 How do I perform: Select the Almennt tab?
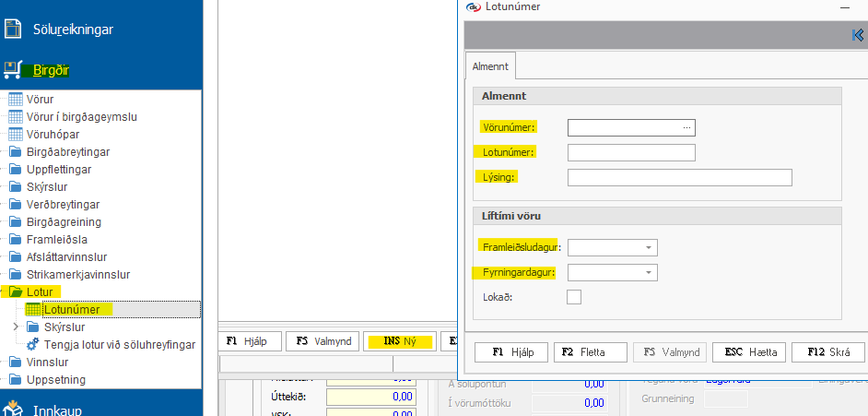tap(490, 66)
